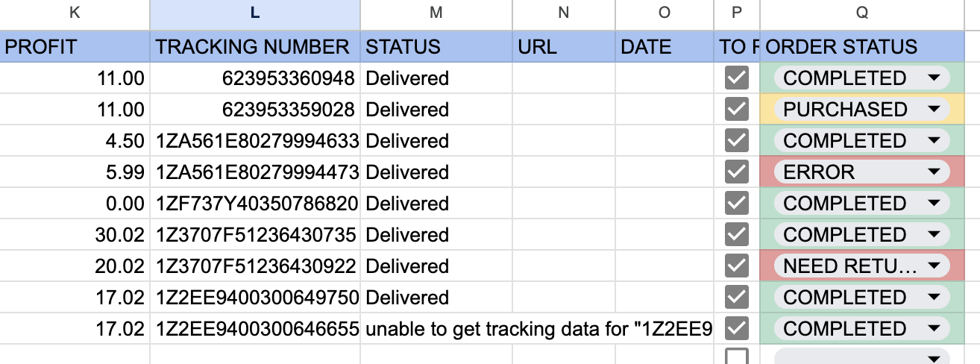Select tracking number cell 1ZF737Y40350786820
The width and height of the screenshot is (980, 364).
[x=254, y=204]
